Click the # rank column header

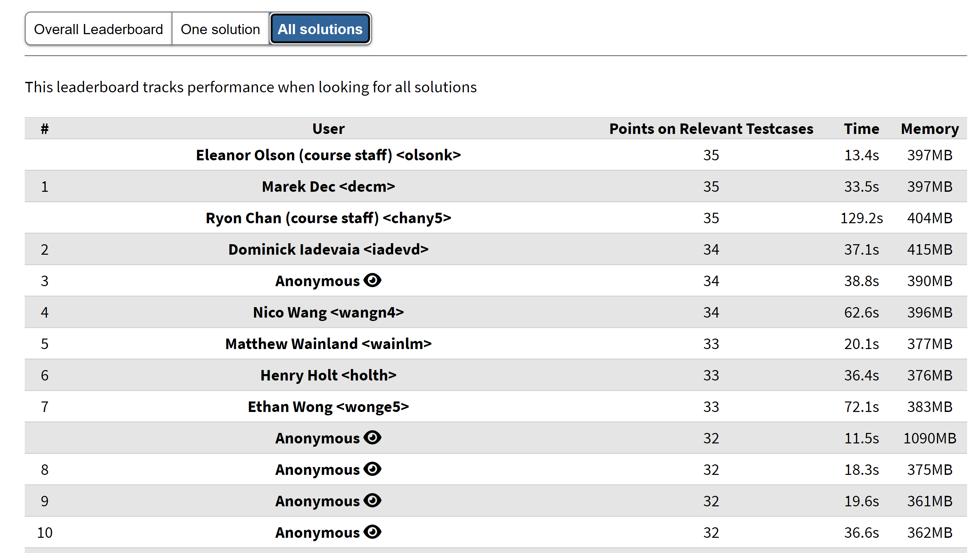point(45,129)
